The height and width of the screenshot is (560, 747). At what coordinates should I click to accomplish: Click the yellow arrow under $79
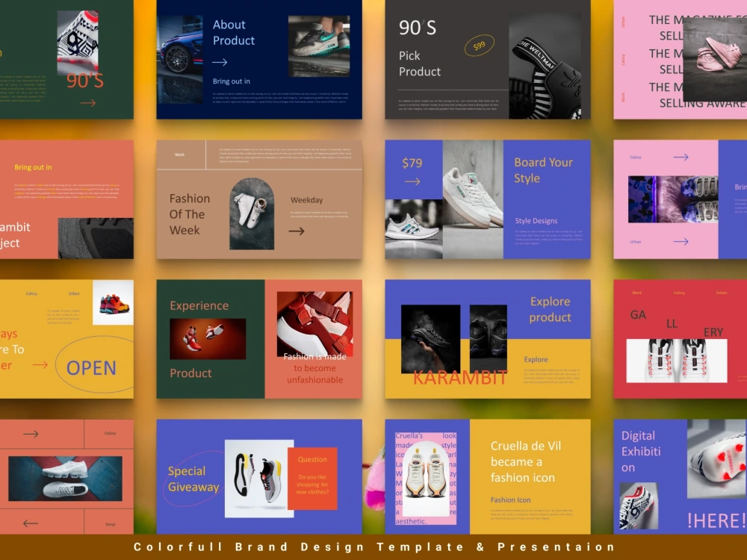click(412, 181)
